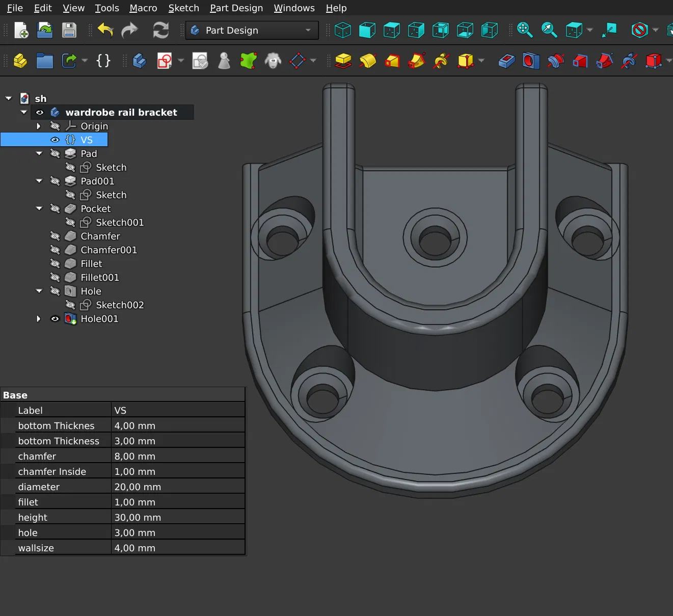Click the Pad tool icon
Image resolution: width=673 pixels, height=616 pixels.
pyautogui.click(x=343, y=61)
